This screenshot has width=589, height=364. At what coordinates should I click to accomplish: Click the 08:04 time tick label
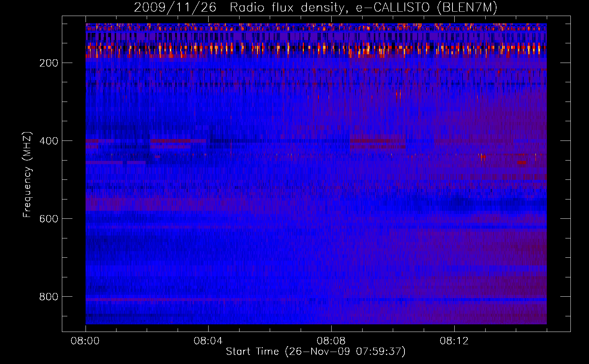[x=208, y=341]
